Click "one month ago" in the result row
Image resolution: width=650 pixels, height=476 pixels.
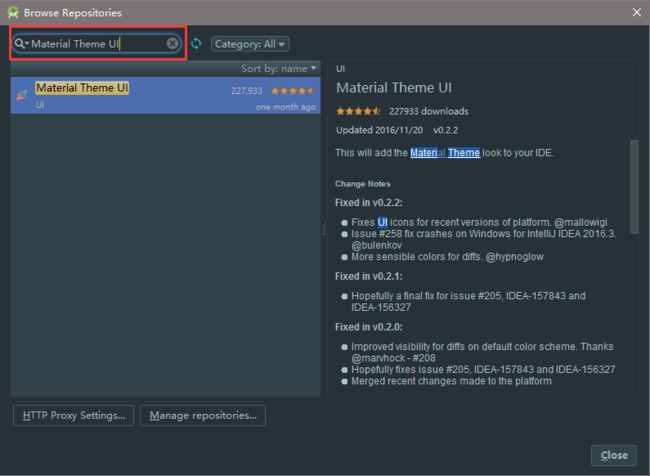click(286, 107)
